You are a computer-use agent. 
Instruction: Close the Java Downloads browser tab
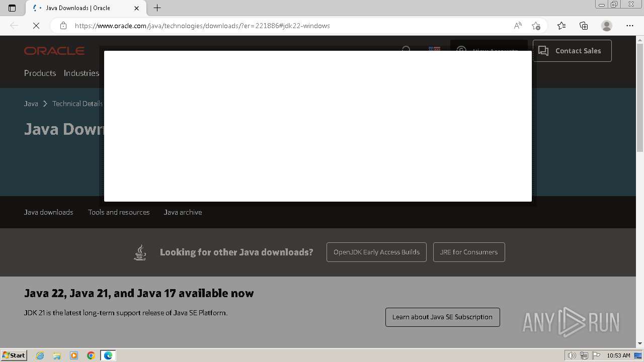pyautogui.click(x=136, y=8)
